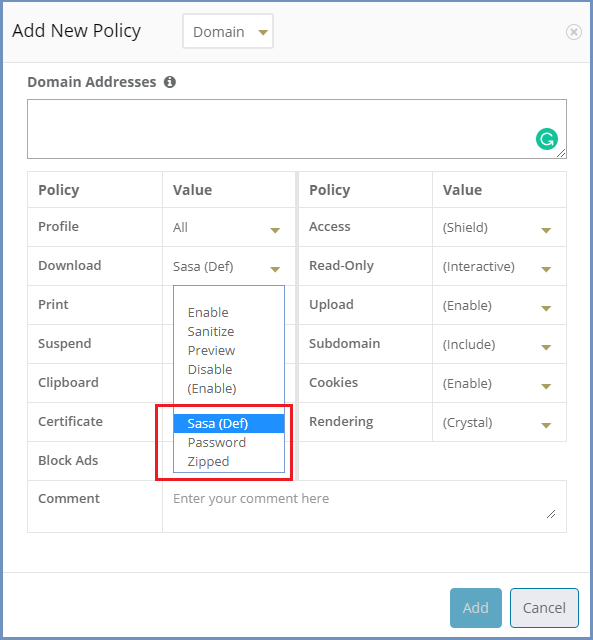Click the Add button
Image resolution: width=593 pixels, height=640 pixels.
475,608
